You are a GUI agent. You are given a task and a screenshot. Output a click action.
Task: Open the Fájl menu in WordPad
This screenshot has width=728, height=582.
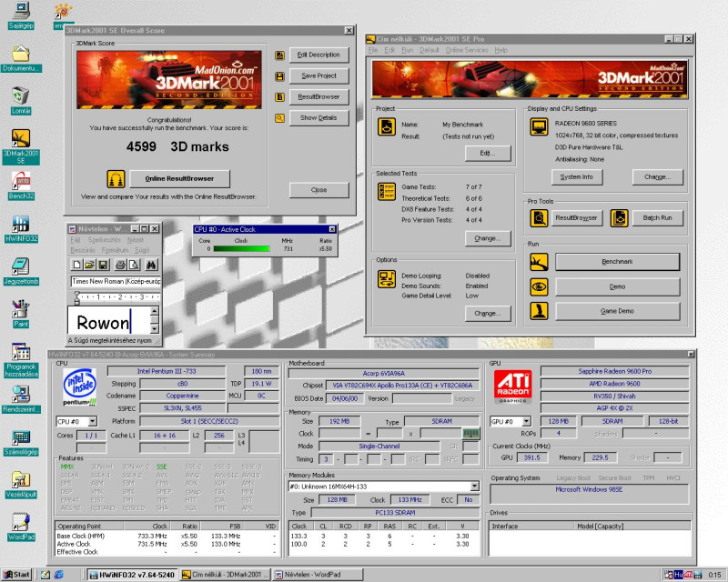(x=76, y=240)
